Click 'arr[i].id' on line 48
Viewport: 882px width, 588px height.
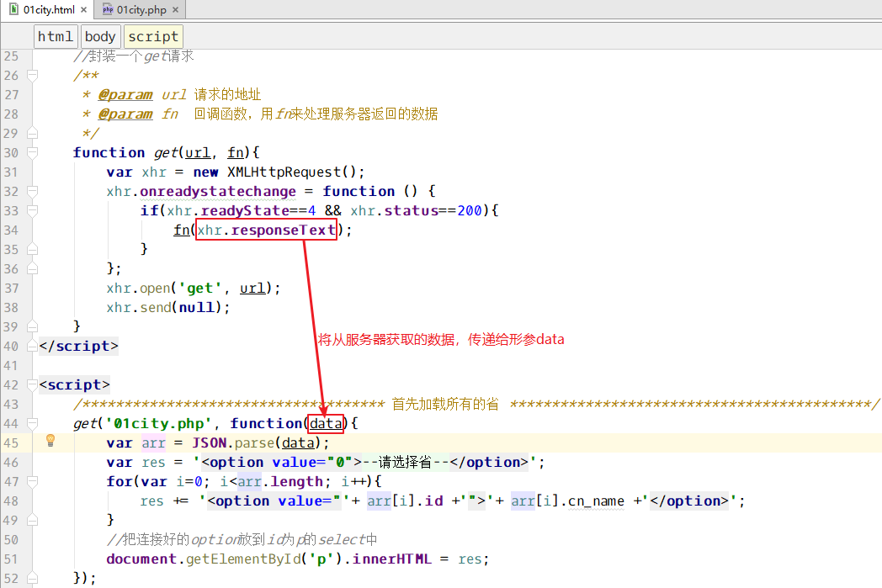point(405,501)
